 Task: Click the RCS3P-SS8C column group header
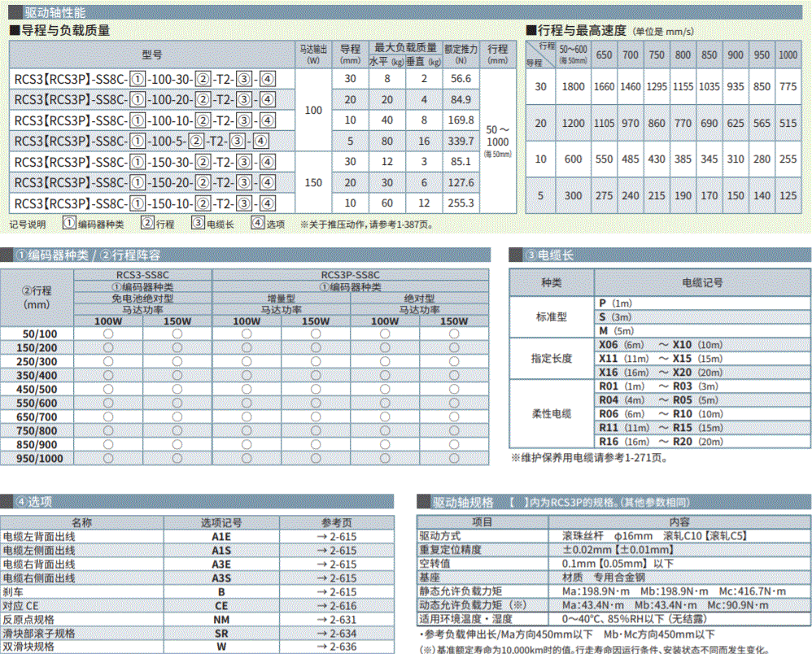[x=350, y=275]
